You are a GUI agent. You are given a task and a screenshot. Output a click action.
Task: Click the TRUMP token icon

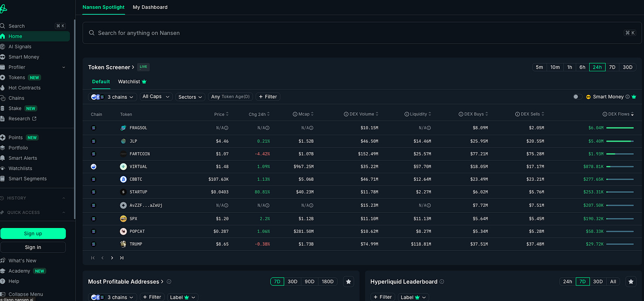click(x=123, y=244)
